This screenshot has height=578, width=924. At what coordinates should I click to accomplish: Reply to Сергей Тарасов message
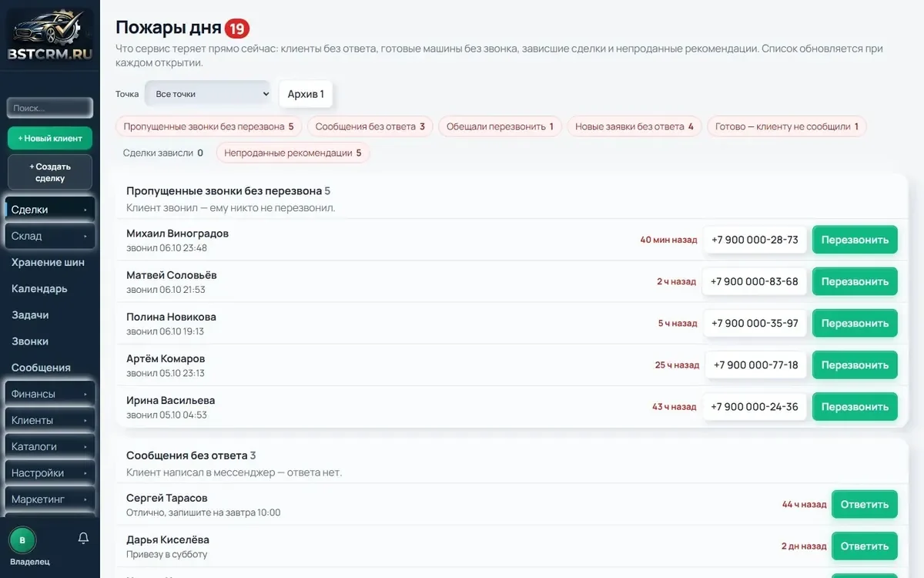tap(865, 504)
